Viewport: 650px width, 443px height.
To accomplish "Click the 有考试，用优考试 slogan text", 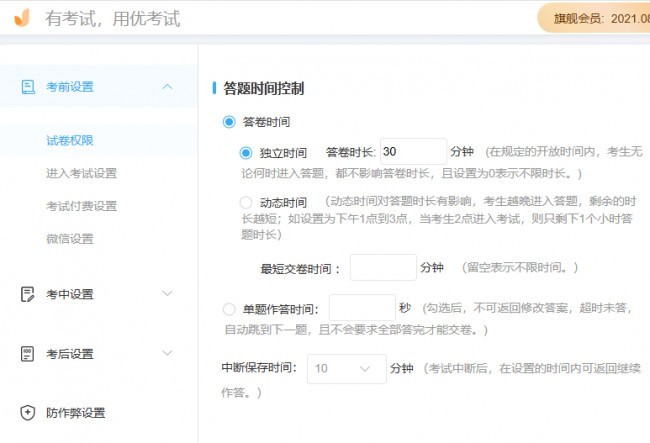I will [x=113, y=19].
